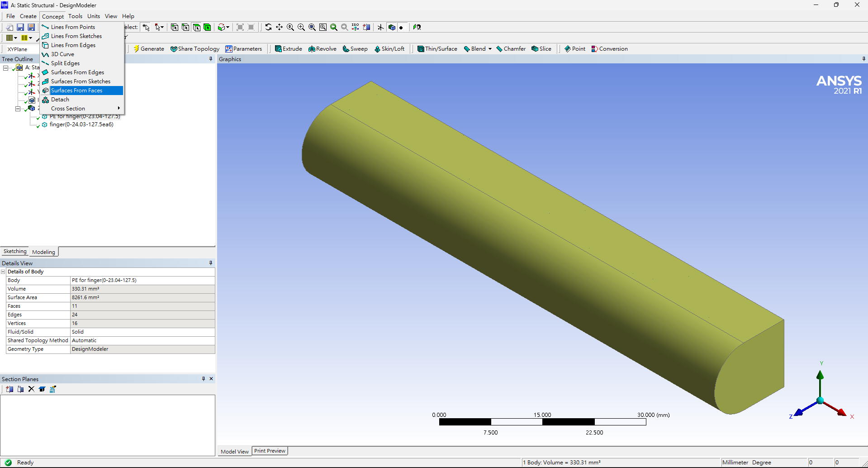This screenshot has width=868, height=468.
Task: Collapse the Details of Body section
Action: click(3, 272)
